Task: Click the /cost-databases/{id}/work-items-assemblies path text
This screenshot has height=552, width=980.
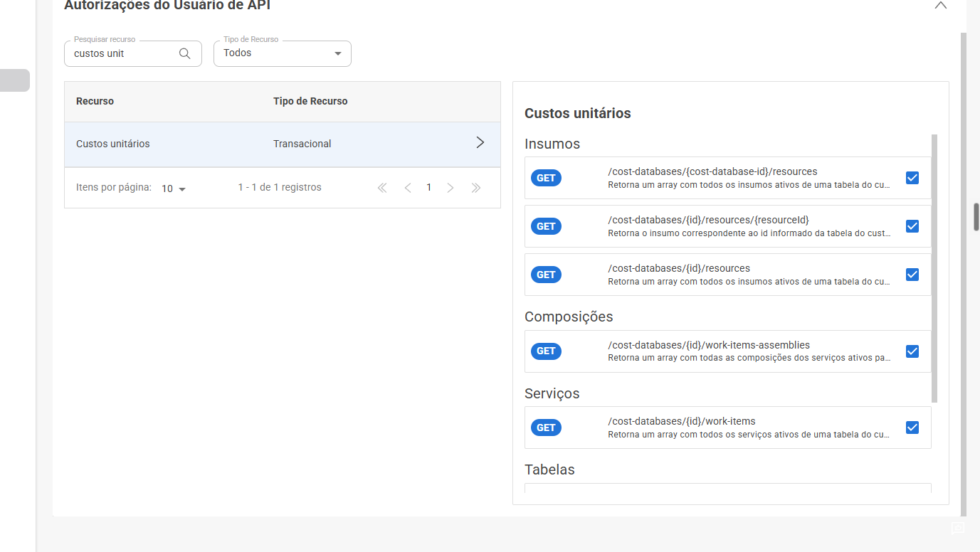Action: (x=709, y=345)
